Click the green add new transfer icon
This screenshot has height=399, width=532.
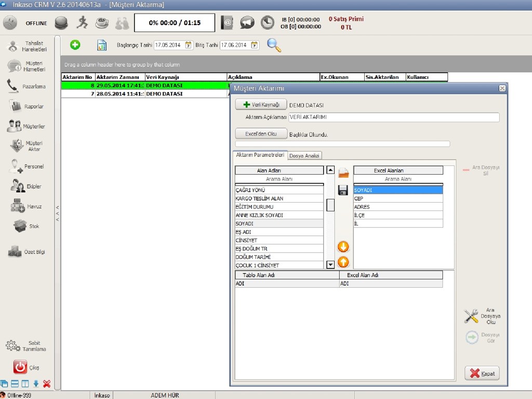pyautogui.click(x=75, y=45)
